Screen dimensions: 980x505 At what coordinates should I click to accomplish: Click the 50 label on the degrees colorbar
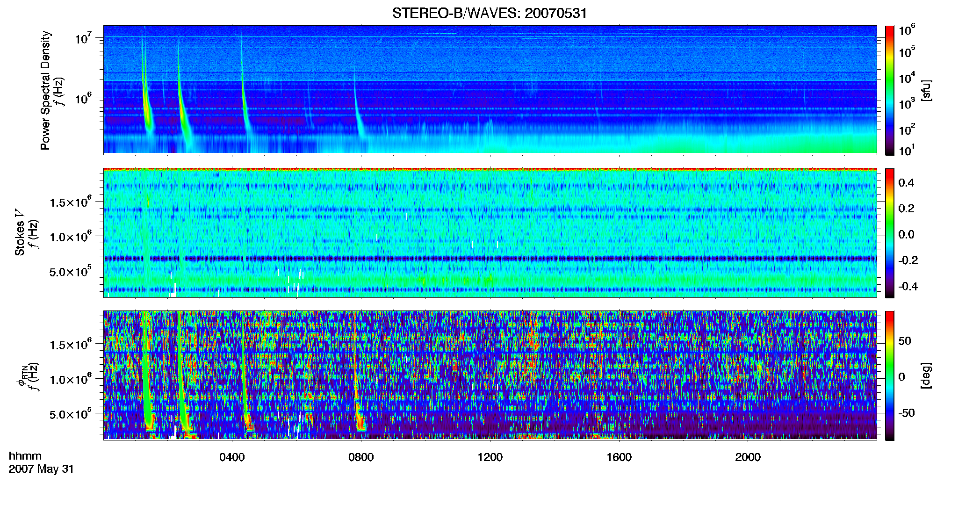pyautogui.click(x=905, y=341)
